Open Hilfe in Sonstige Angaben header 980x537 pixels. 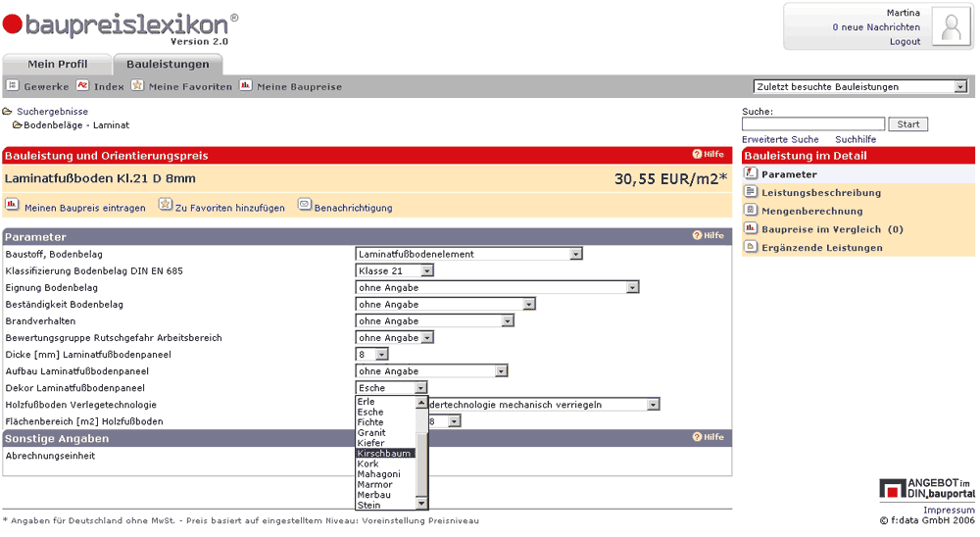709,437
